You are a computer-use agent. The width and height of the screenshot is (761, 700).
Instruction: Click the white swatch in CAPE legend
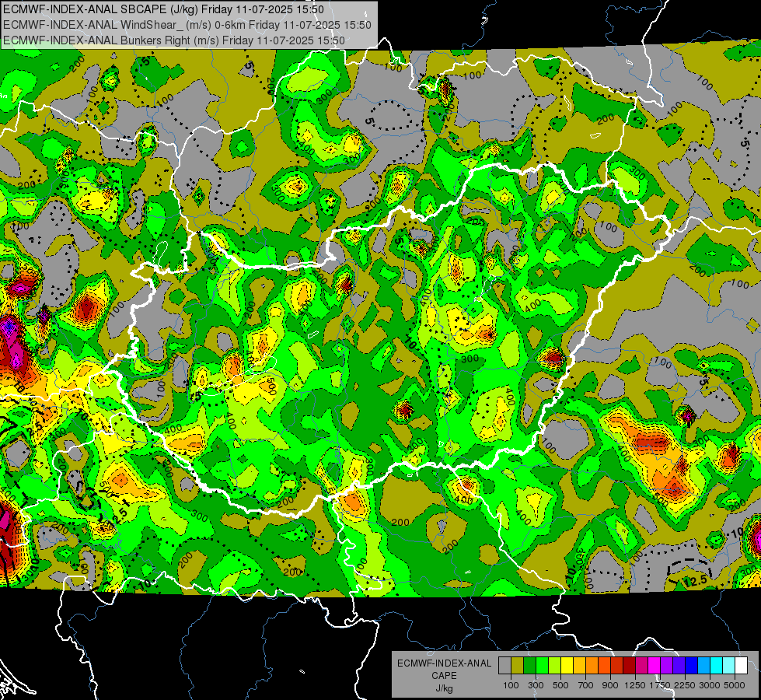[x=741, y=665]
